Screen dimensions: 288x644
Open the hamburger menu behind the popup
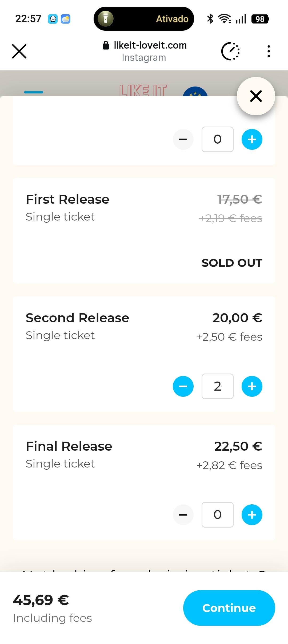(x=34, y=92)
